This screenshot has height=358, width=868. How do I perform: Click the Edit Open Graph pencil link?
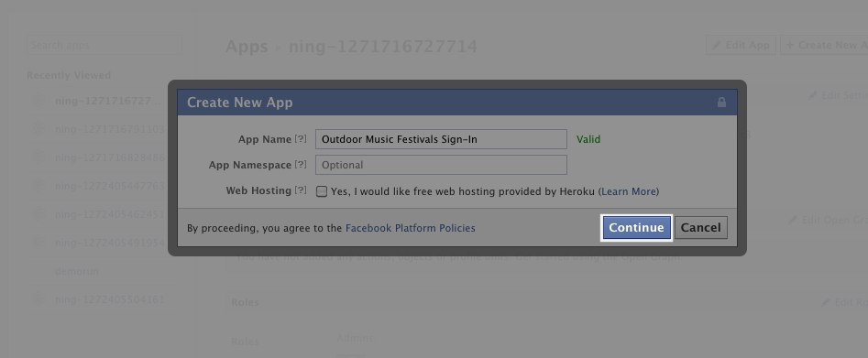click(x=828, y=221)
